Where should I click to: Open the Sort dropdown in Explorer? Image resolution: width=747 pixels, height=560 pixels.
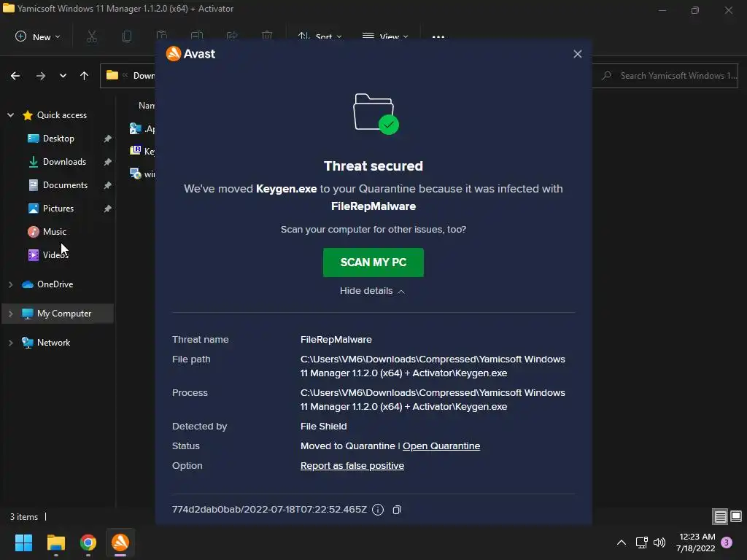click(320, 36)
